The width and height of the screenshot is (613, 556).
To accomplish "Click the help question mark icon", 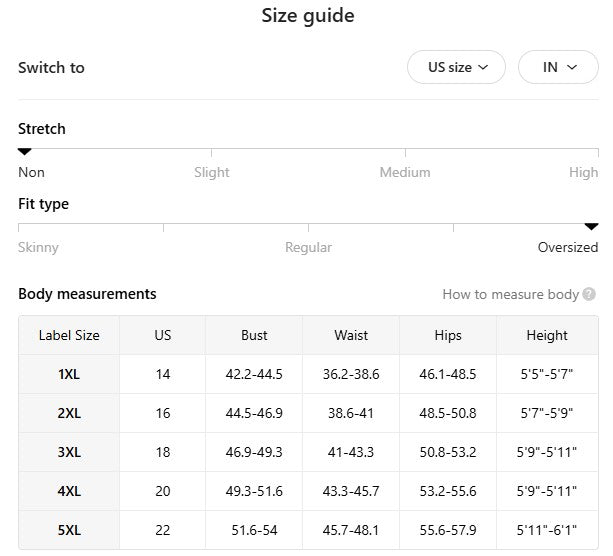I will click(590, 295).
